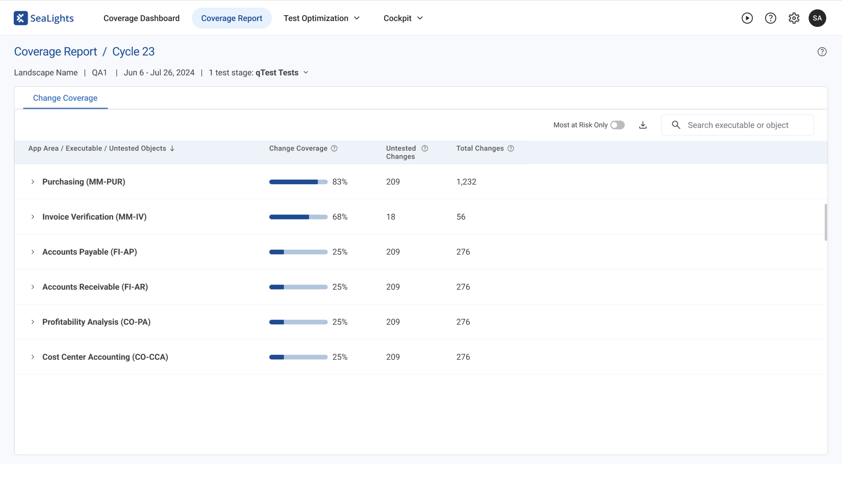
Task: Click the play button icon in header
Action: 747,18
